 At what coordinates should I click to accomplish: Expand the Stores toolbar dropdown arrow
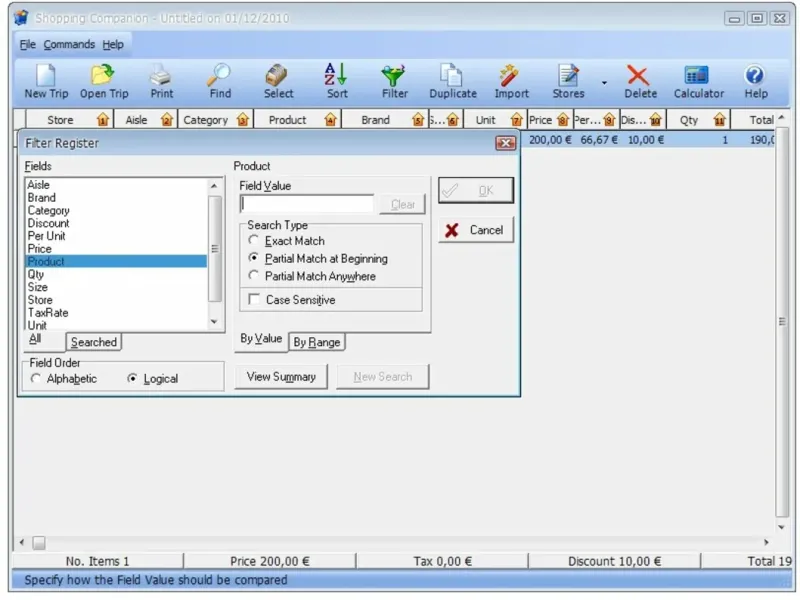pyautogui.click(x=604, y=83)
